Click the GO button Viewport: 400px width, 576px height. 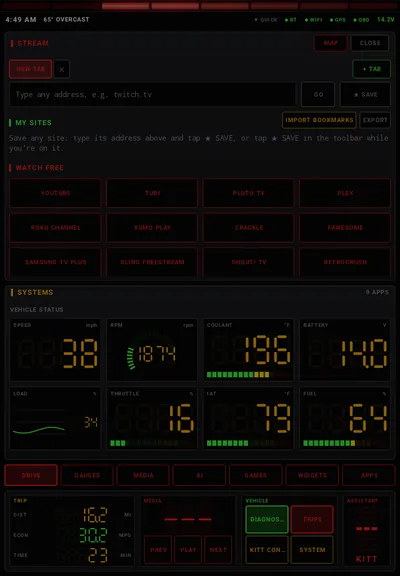click(318, 94)
